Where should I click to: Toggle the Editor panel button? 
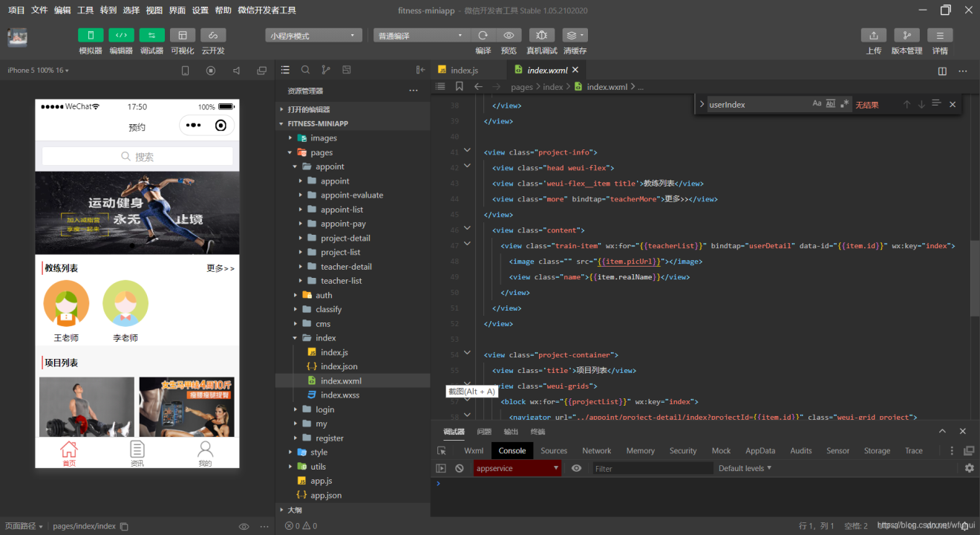(x=121, y=36)
